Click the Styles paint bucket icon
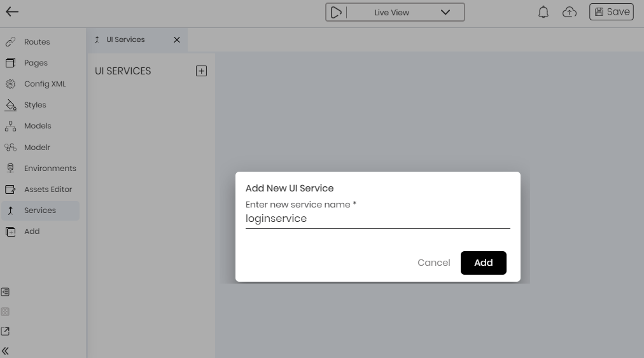 pos(10,105)
